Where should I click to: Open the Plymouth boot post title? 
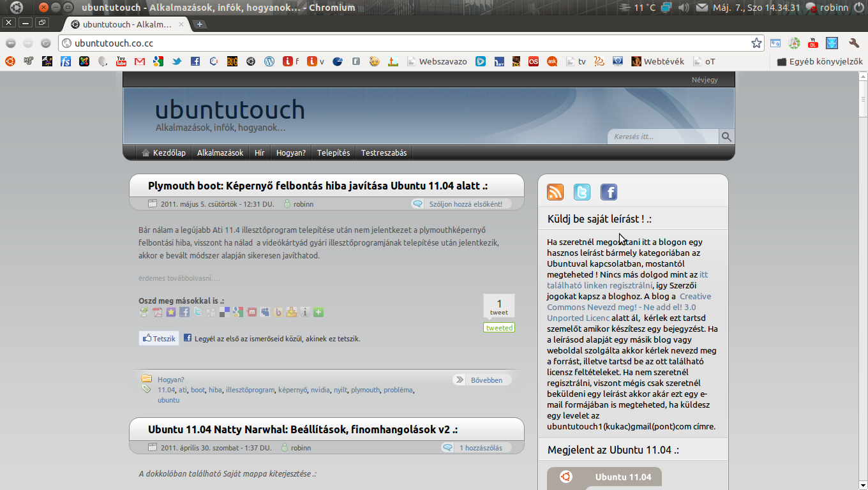pos(318,186)
